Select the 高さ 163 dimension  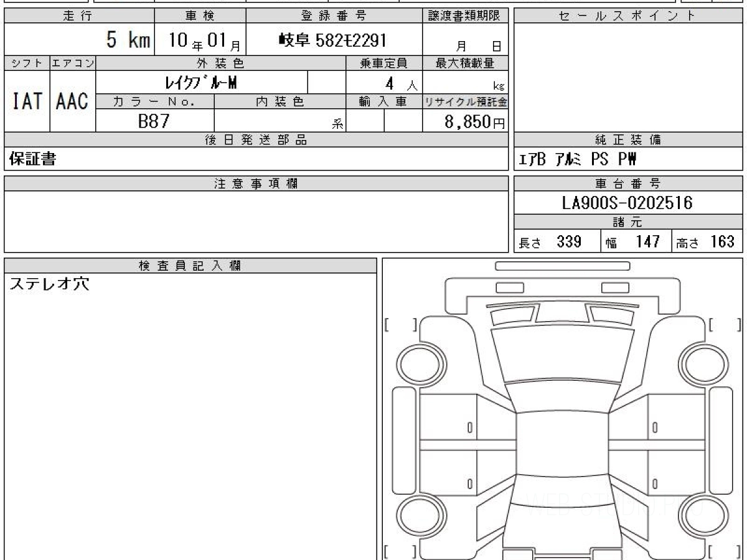click(706, 242)
